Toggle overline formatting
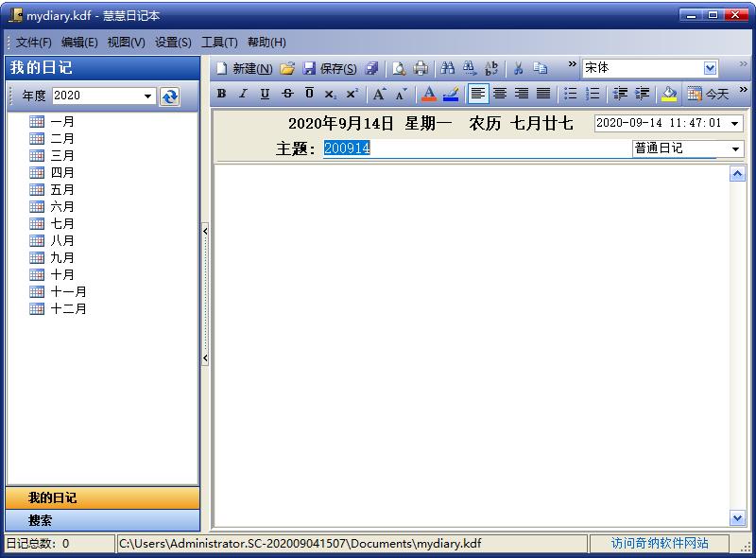Viewport: 756px width, 558px height. click(x=309, y=94)
